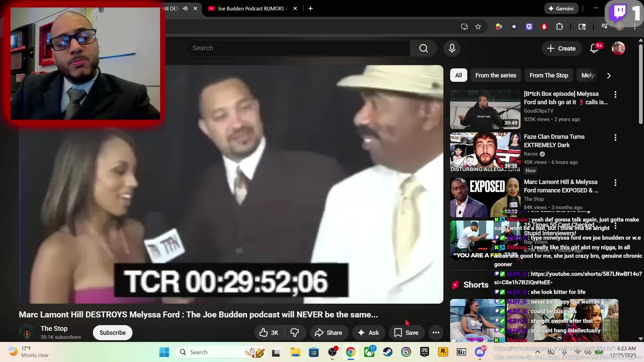Open The Stop channel name link

click(x=54, y=328)
